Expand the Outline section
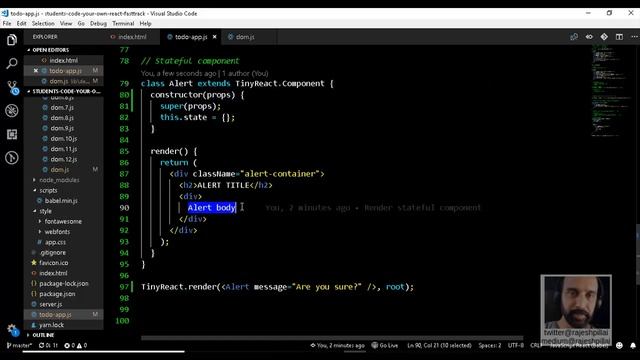The width and height of the screenshot is (640, 360). pos(43,335)
